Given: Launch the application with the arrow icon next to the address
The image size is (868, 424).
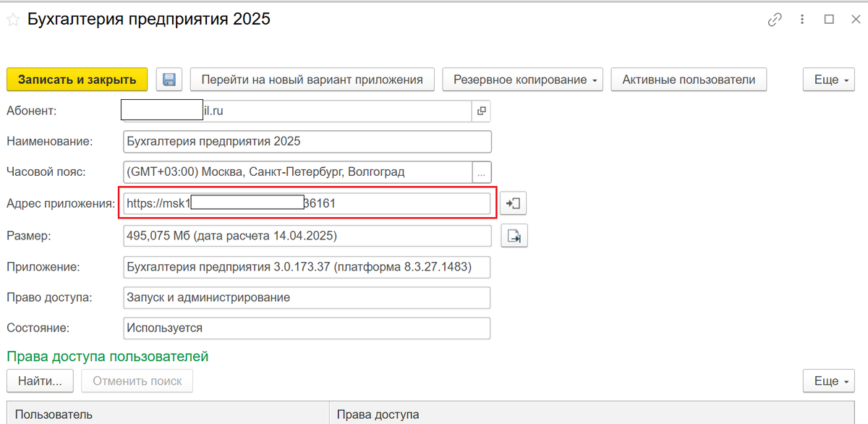Looking at the screenshot, I should coord(514,204).
